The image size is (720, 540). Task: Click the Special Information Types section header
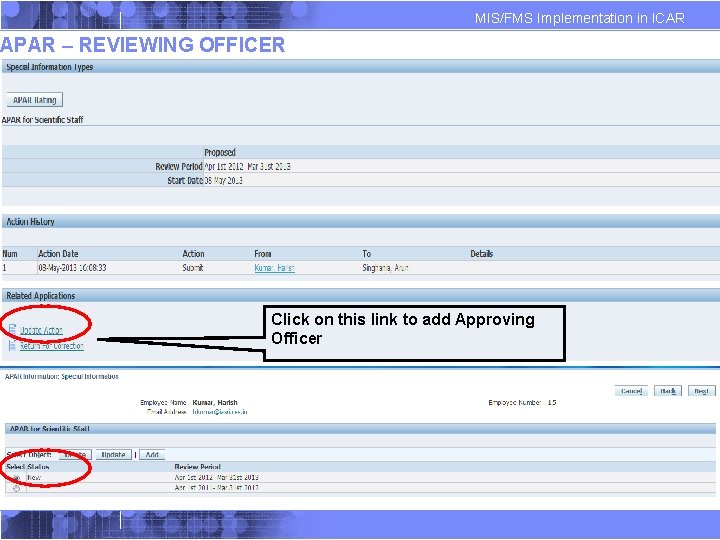(360, 67)
